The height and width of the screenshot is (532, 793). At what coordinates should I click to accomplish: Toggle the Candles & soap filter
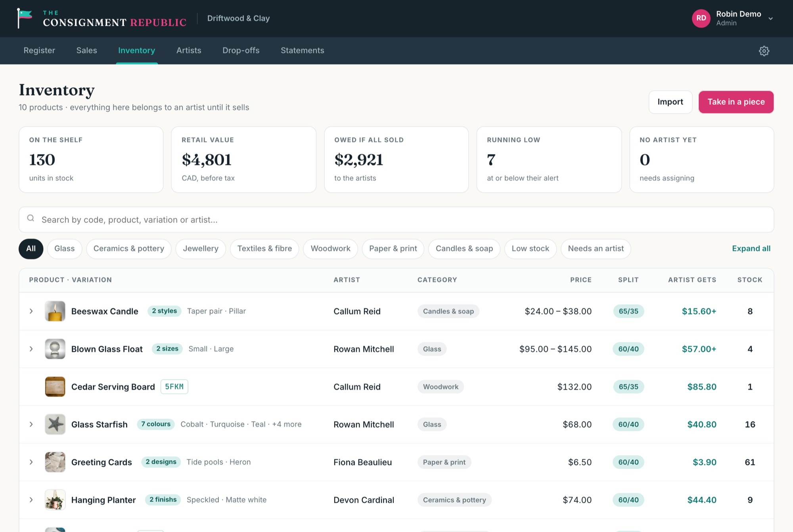464,249
